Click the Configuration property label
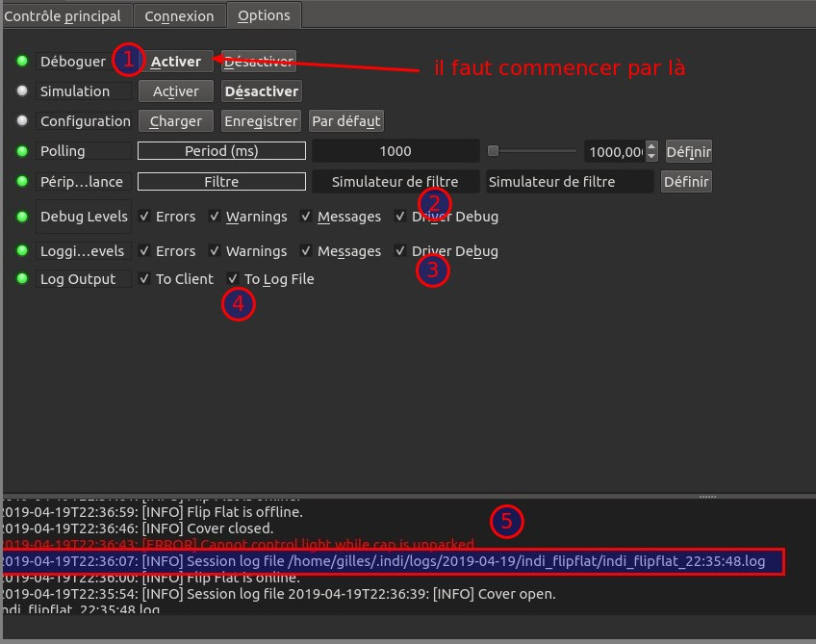Viewport: 816px width, 644px height. (84, 120)
